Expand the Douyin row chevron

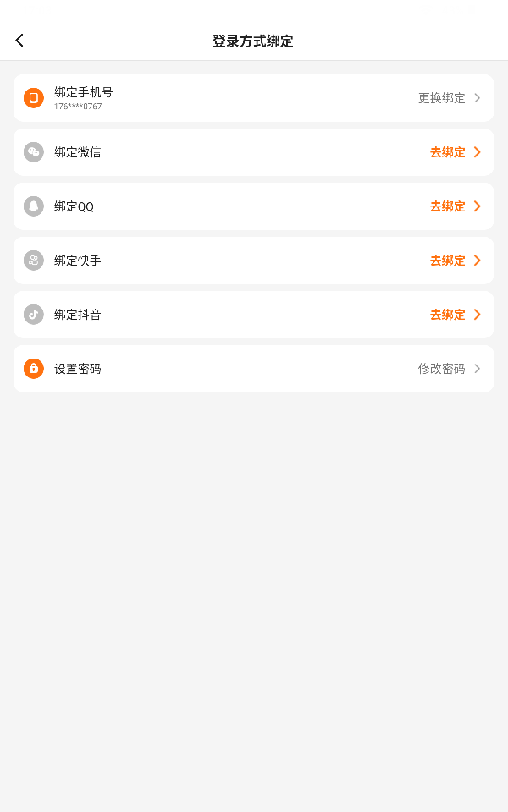point(478,315)
